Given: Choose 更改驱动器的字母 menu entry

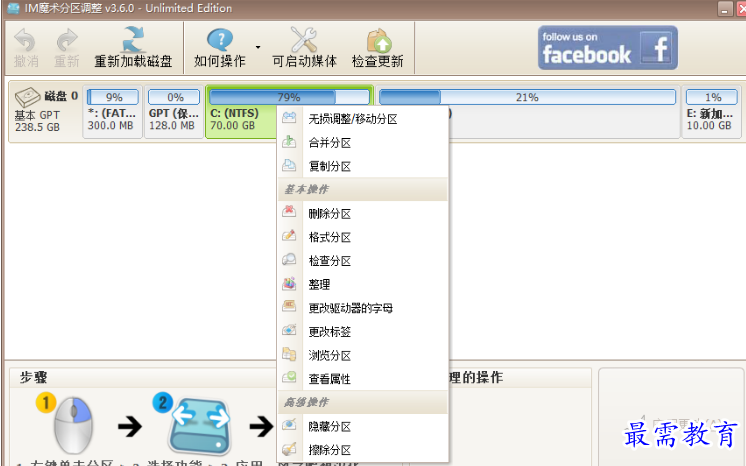Looking at the screenshot, I should point(363,308).
